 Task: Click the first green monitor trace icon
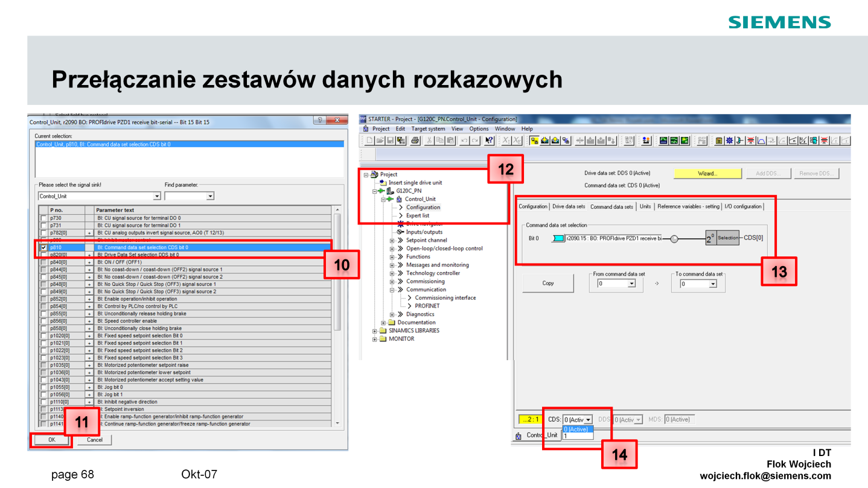[x=663, y=141]
